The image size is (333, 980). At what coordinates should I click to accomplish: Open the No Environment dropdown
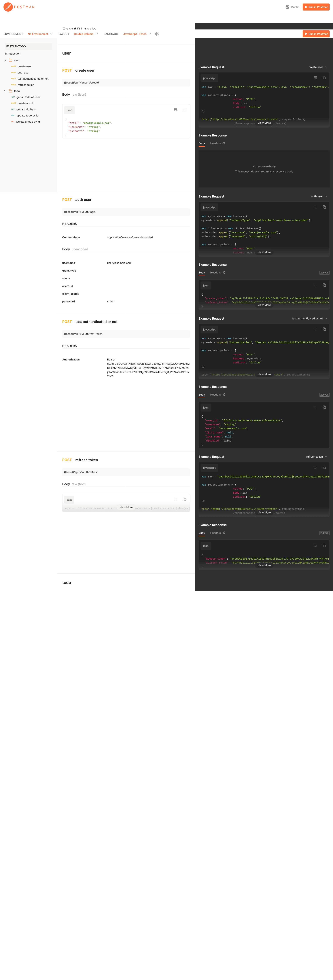tap(40, 34)
